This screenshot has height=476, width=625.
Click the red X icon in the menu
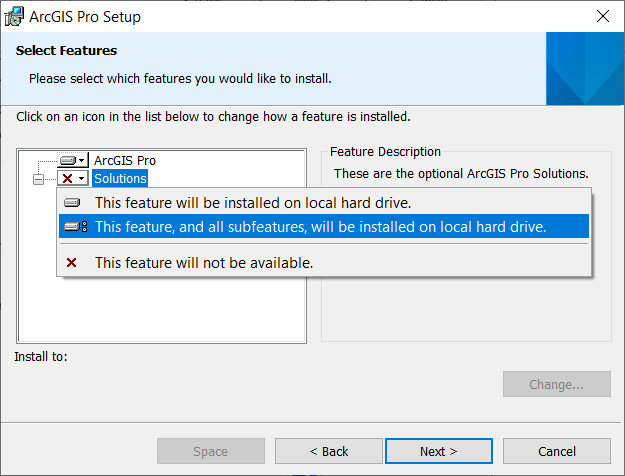coord(71,263)
